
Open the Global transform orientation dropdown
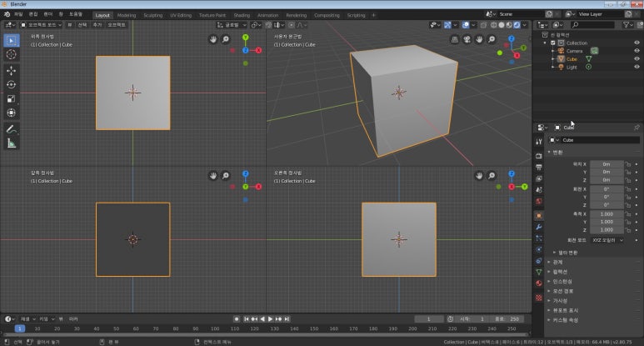[232, 25]
